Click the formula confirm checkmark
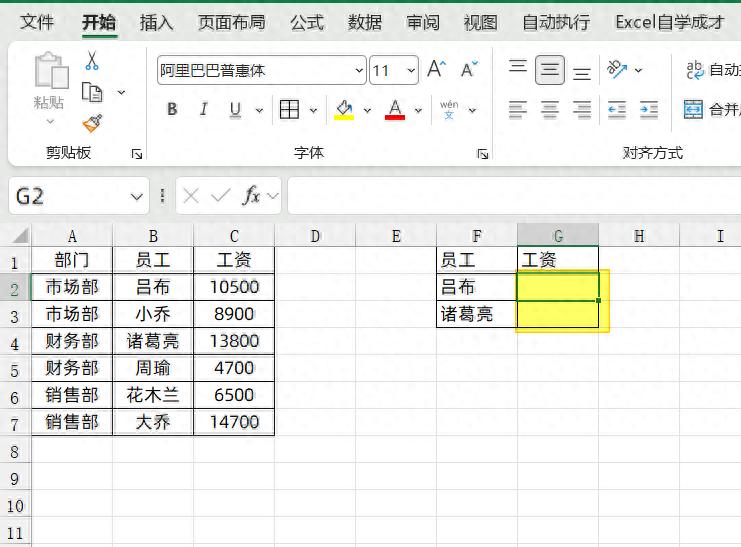 coord(220,195)
